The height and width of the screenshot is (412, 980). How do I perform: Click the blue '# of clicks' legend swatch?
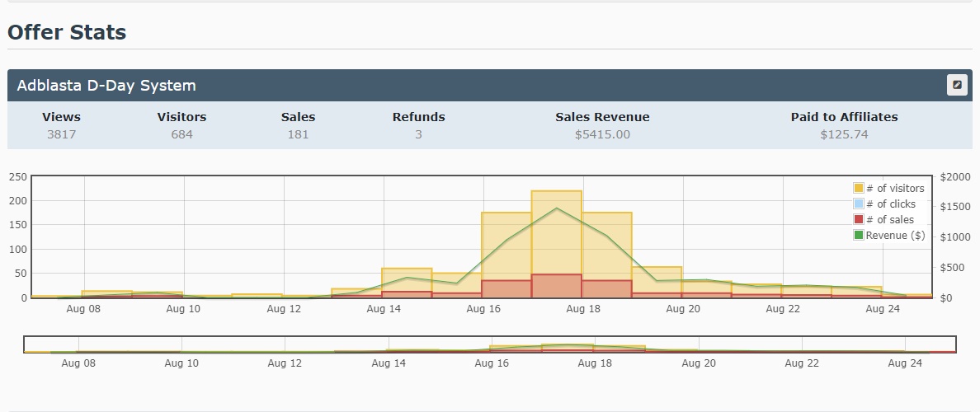[859, 204]
